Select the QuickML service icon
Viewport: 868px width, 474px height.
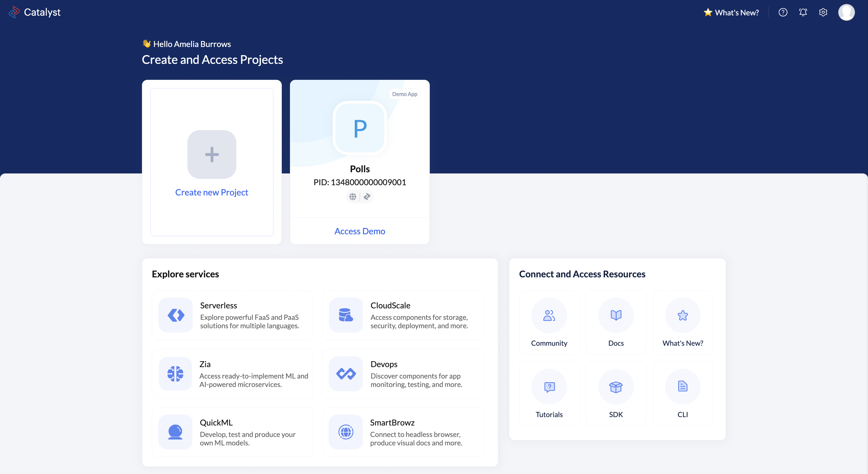(x=175, y=432)
